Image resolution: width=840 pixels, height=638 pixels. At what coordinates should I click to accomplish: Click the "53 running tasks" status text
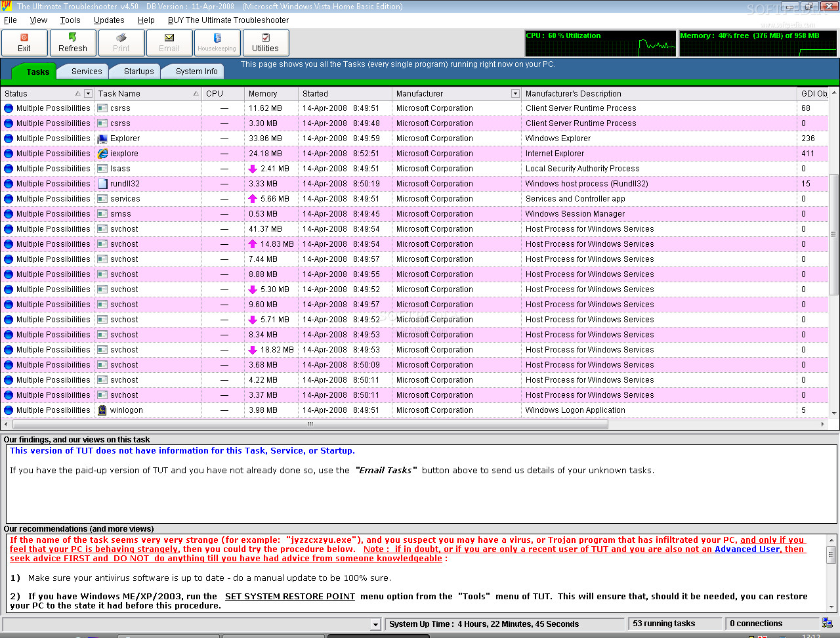[664, 624]
